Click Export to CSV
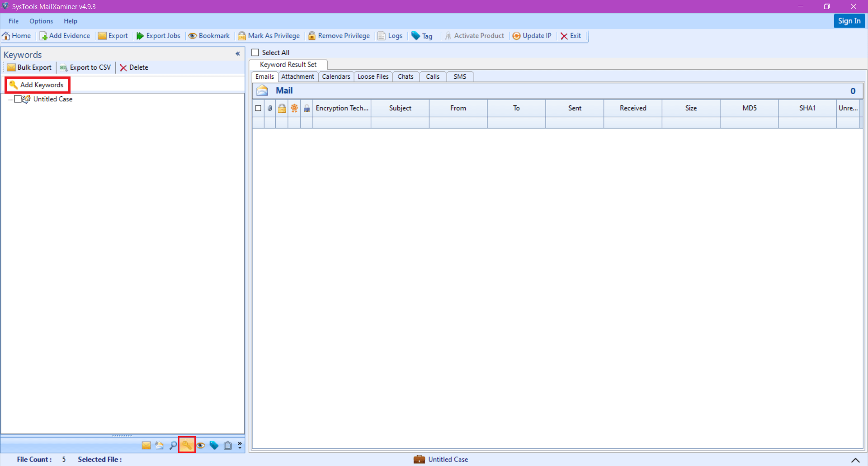Image resolution: width=868 pixels, height=466 pixels. pyautogui.click(x=85, y=67)
